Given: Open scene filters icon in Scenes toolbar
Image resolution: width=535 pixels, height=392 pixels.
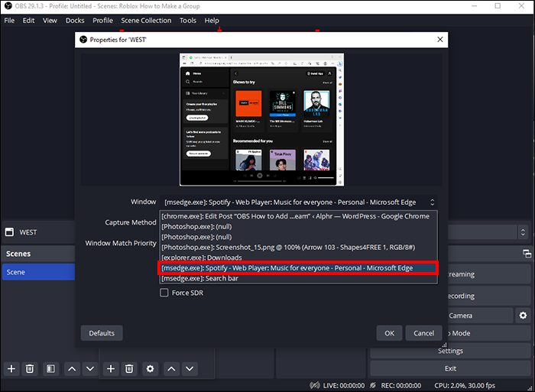Looking at the screenshot, I should click(x=50, y=369).
